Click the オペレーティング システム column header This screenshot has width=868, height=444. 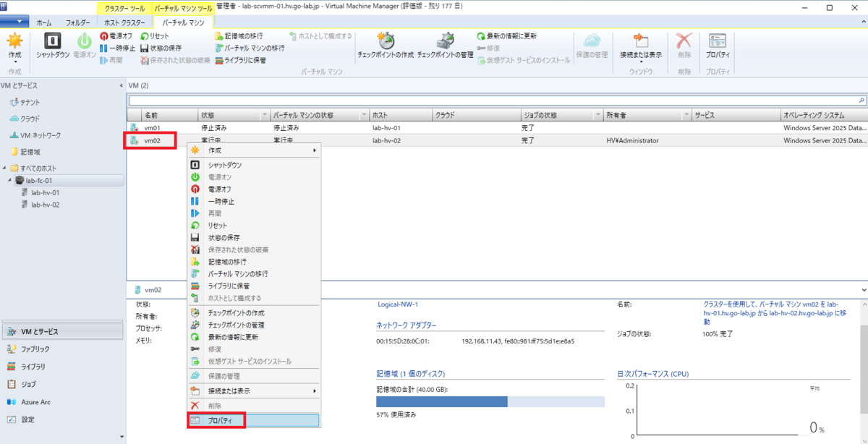[x=824, y=116]
